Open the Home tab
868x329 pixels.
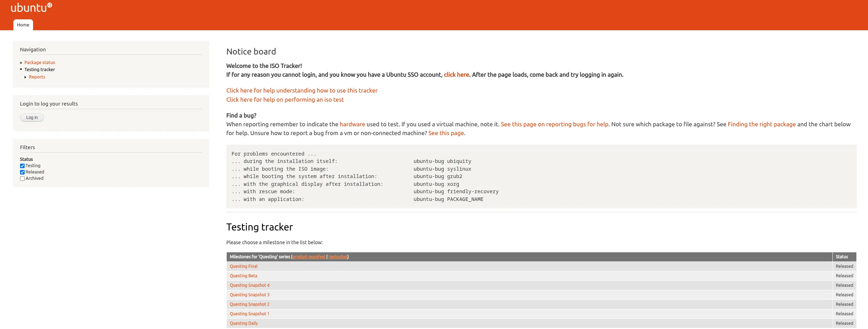23,25
